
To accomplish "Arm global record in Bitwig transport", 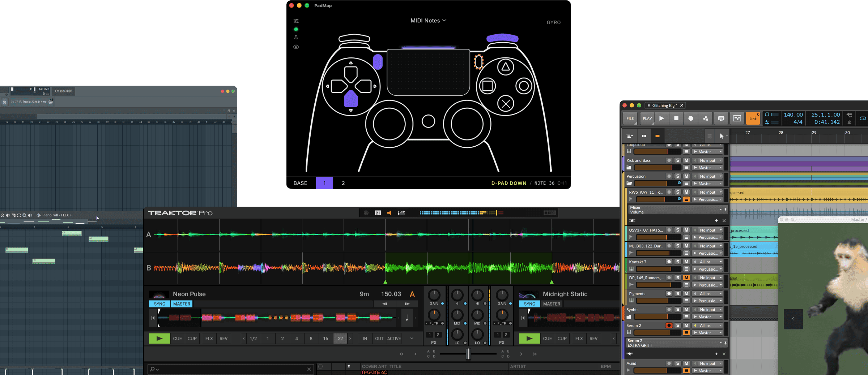I will coord(690,118).
